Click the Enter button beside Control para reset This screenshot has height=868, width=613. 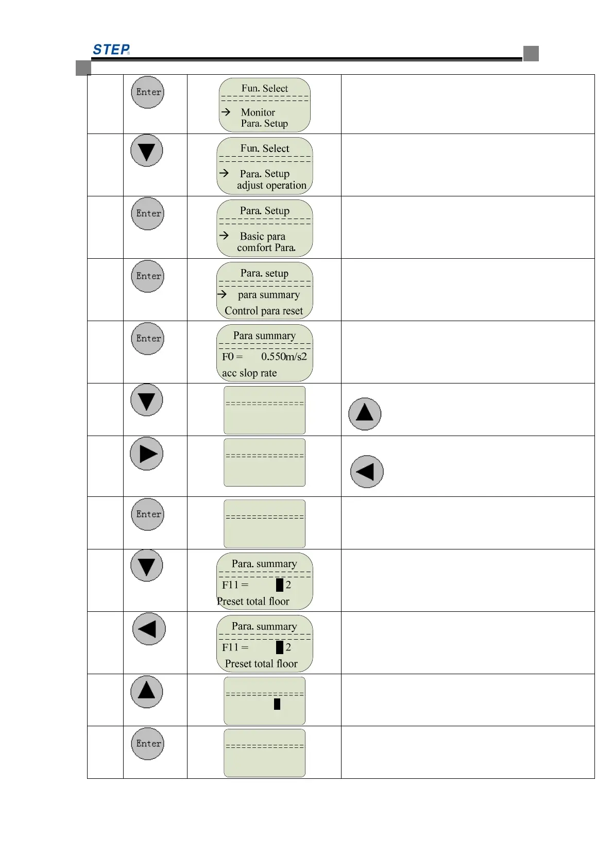[x=147, y=276]
